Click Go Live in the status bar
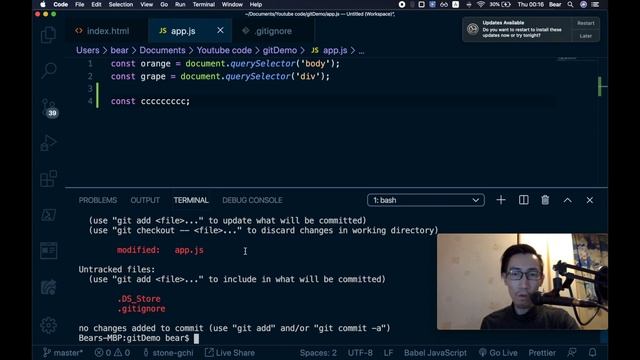 click(x=498, y=353)
